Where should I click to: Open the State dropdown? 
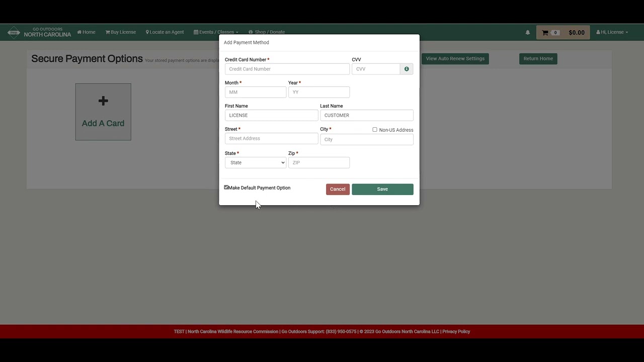tap(256, 162)
